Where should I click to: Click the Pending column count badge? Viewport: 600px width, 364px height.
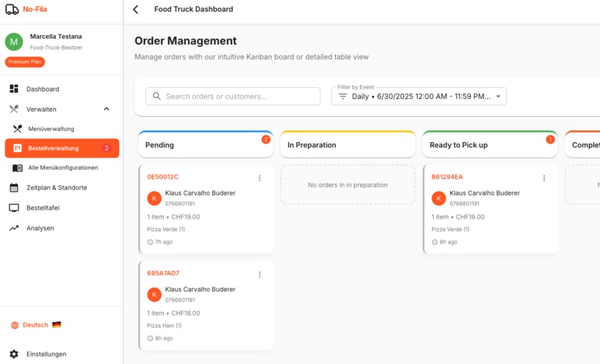tap(266, 139)
